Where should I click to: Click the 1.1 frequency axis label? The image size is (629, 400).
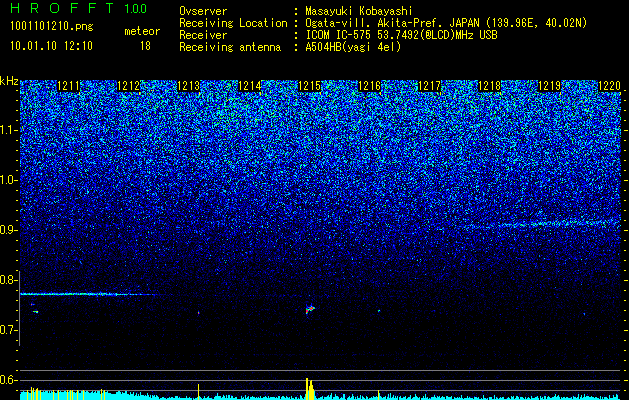(9, 130)
